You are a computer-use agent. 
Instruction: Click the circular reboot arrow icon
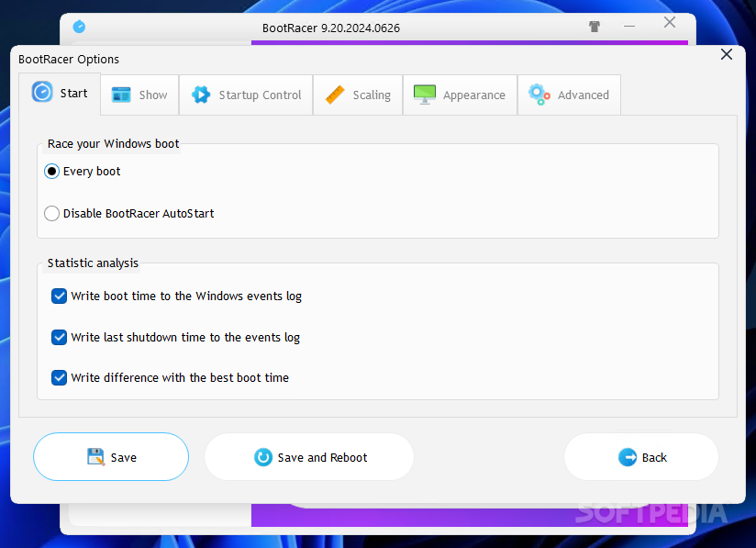click(263, 457)
